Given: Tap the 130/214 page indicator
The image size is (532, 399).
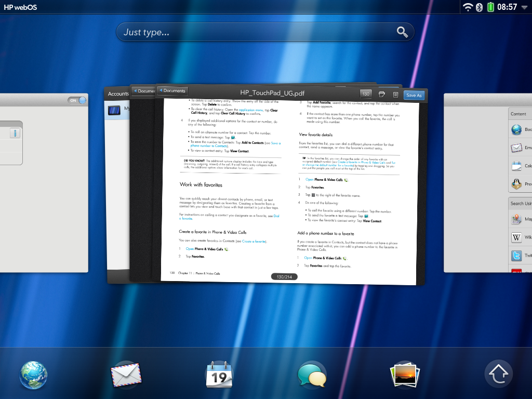Looking at the screenshot, I should 284,277.
